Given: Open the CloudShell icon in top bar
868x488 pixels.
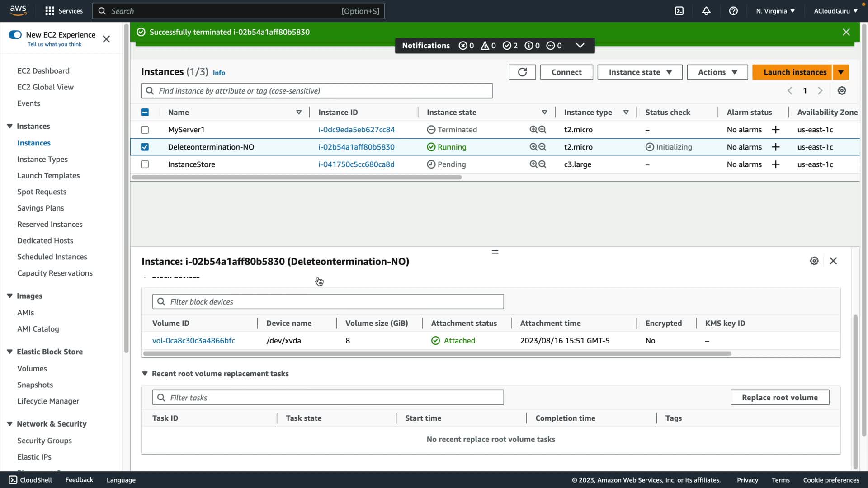Looking at the screenshot, I should (x=679, y=11).
